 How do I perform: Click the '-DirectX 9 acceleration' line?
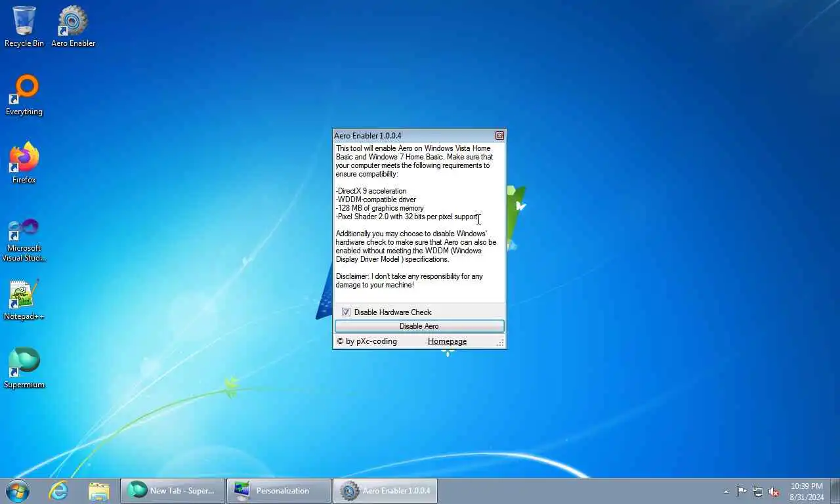coord(371,191)
